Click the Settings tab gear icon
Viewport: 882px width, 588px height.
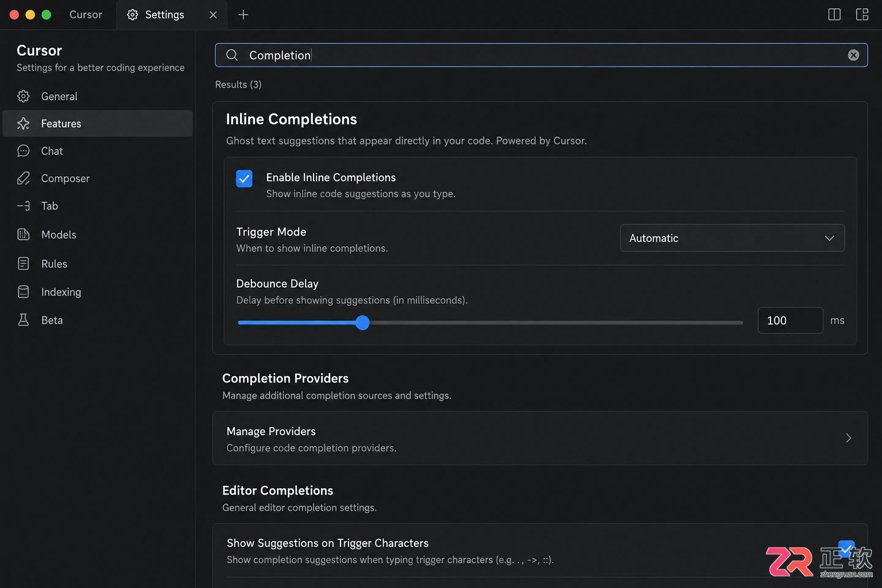click(132, 15)
